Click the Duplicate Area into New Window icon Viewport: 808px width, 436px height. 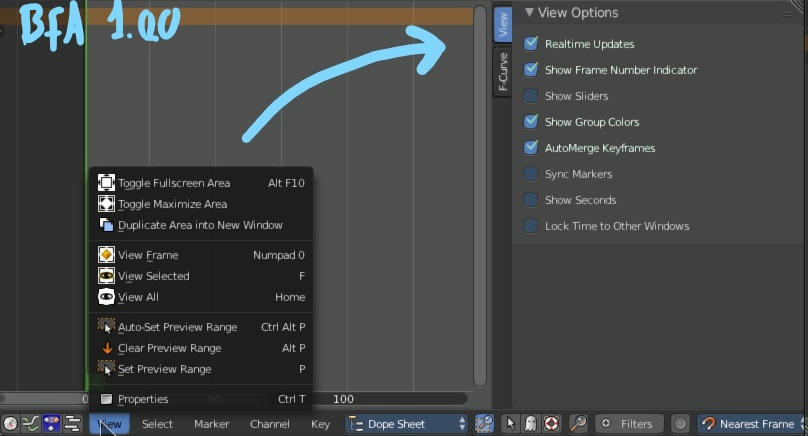[106, 225]
